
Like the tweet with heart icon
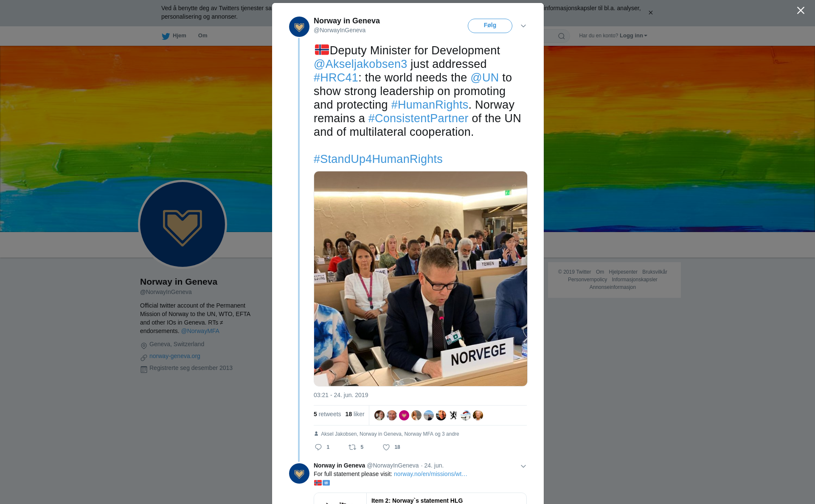tap(386, 447)
